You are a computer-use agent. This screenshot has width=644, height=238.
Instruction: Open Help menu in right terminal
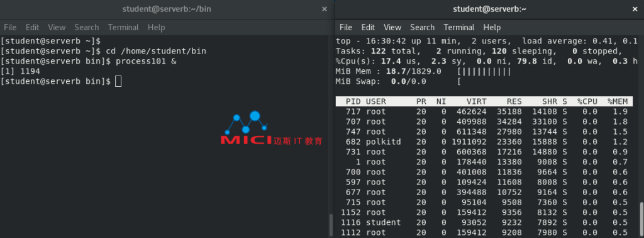click(x=492, y=28)
